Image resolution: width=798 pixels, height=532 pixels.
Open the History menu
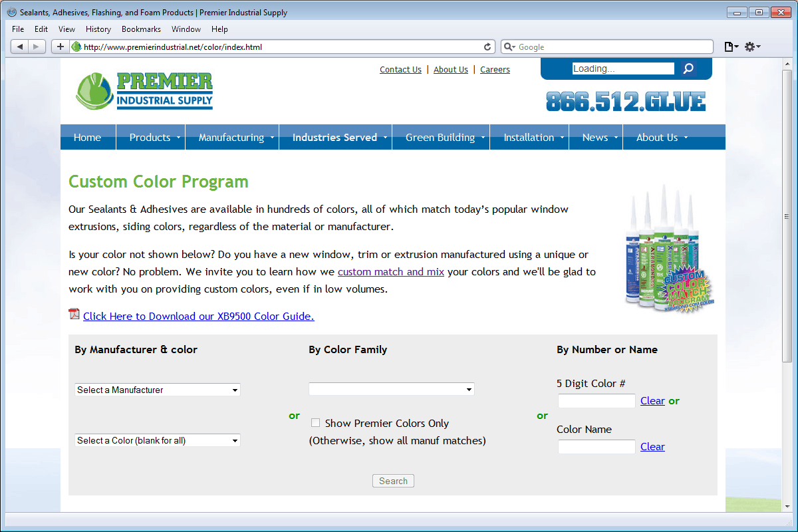(x=98, y=29)
